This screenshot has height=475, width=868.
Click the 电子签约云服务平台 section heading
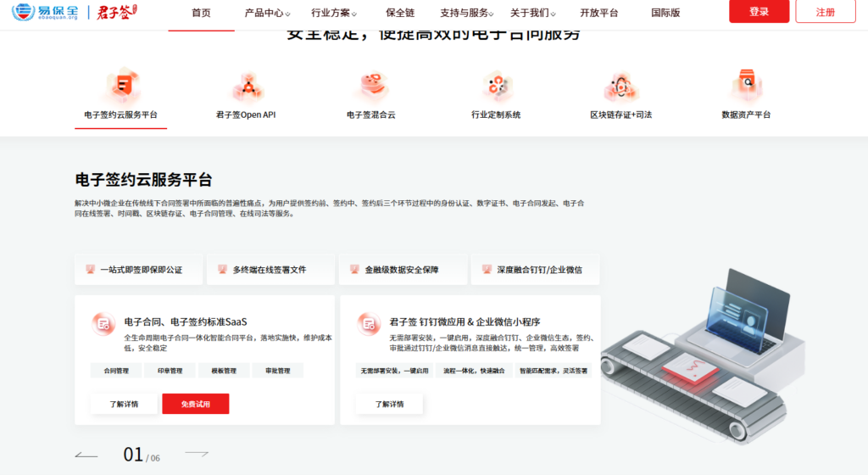tap(144, 179)
